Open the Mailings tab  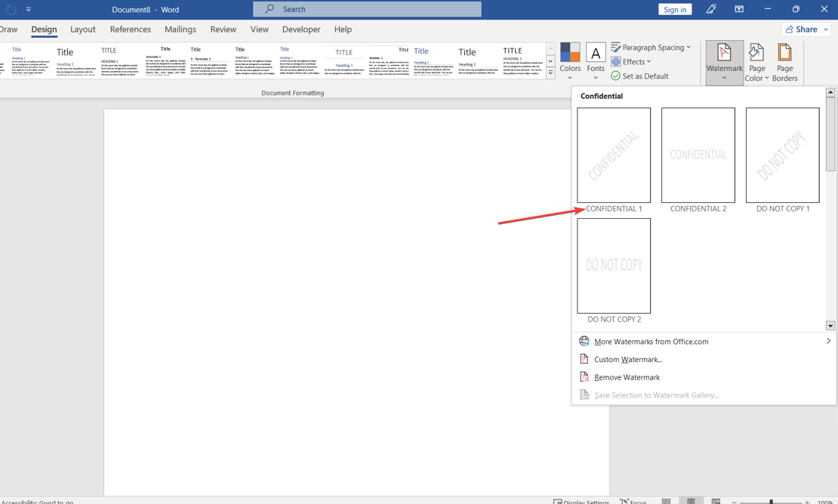tap(180, 29)
